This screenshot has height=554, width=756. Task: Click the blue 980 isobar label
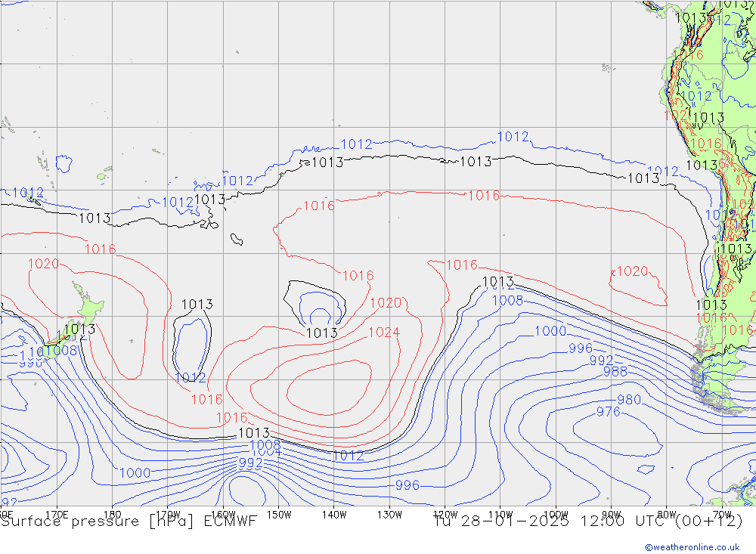628,400
